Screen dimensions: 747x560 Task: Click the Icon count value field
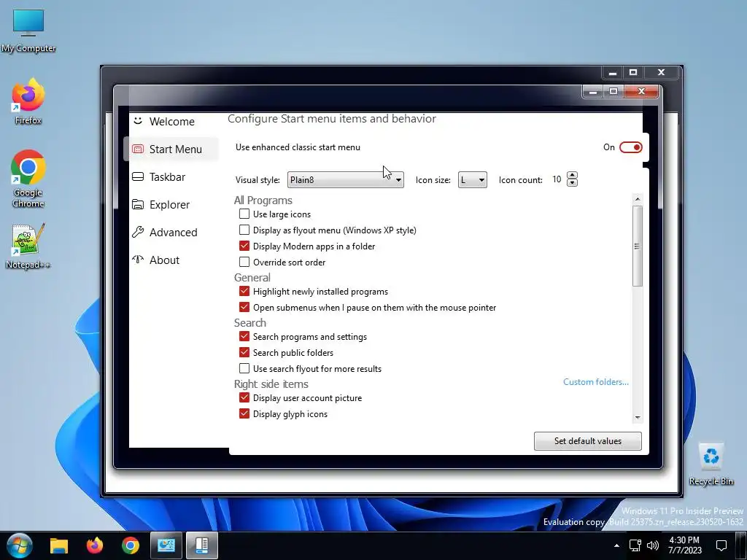[557, 179]
